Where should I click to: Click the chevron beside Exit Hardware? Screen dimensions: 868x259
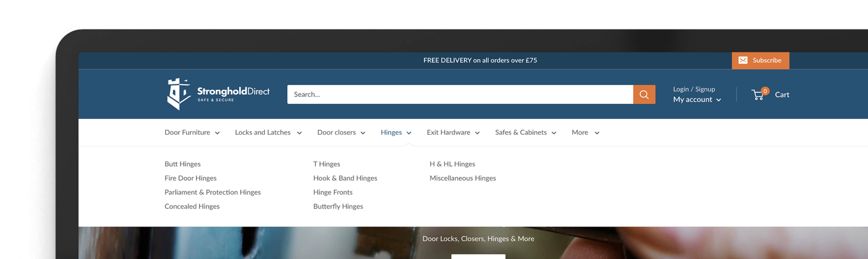click(x=477, y=133)
